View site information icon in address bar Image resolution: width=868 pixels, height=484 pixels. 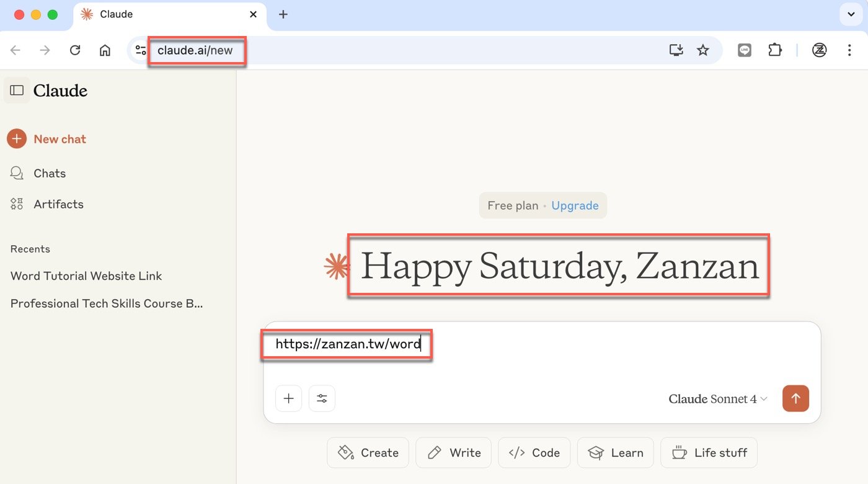(x=141, y=50)
